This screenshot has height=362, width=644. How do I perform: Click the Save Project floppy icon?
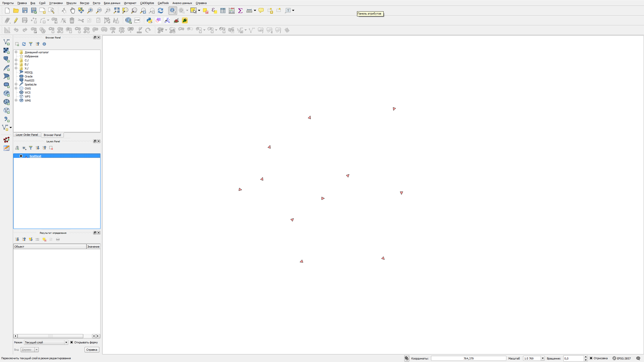click(x=25, y=10)
